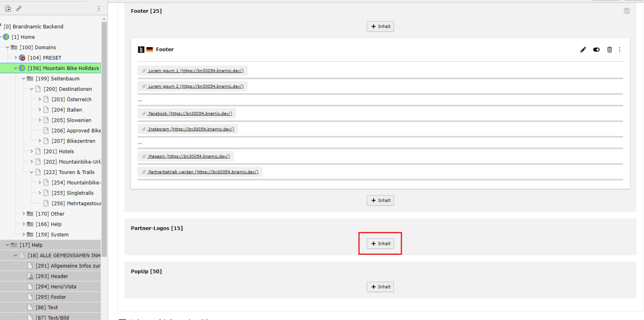This screenshot has width=644, height=320.
Task: Click Inhalt button in PopUp [50] section
Action: point(380,287)
